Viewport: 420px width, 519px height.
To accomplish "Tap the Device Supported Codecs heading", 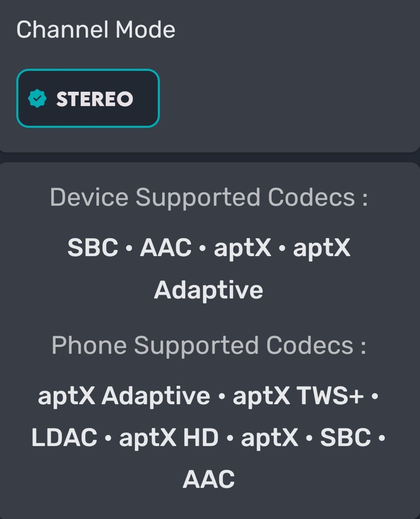I will tap(209, 197).
